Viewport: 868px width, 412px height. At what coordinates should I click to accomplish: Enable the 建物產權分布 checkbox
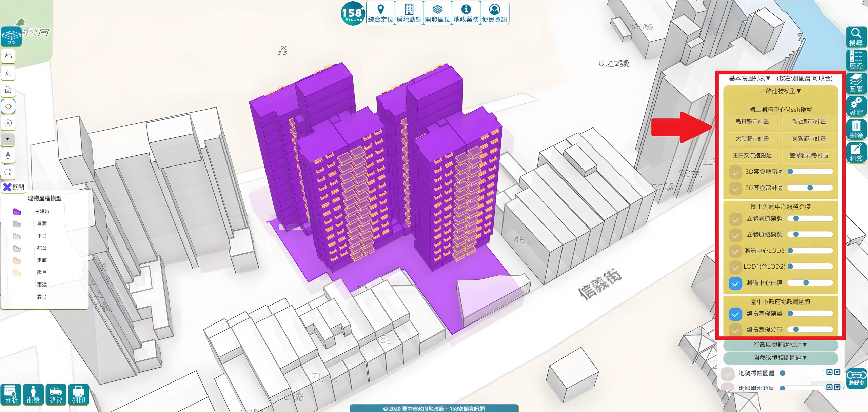pos(735,330)
